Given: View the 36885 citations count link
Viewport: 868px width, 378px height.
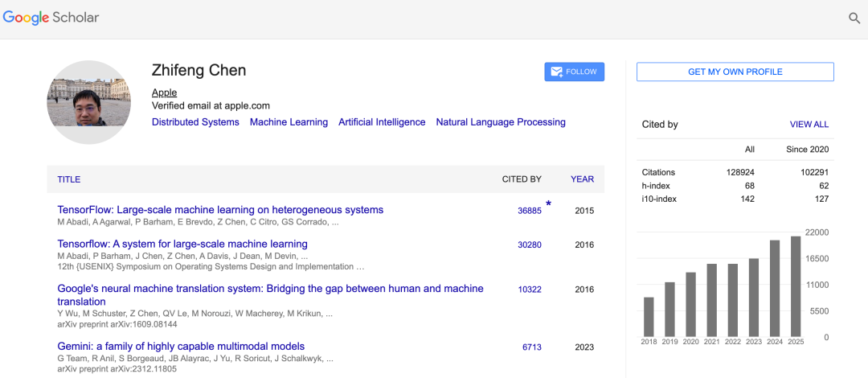Looking at the screenshot, I should tap(529, 211).
